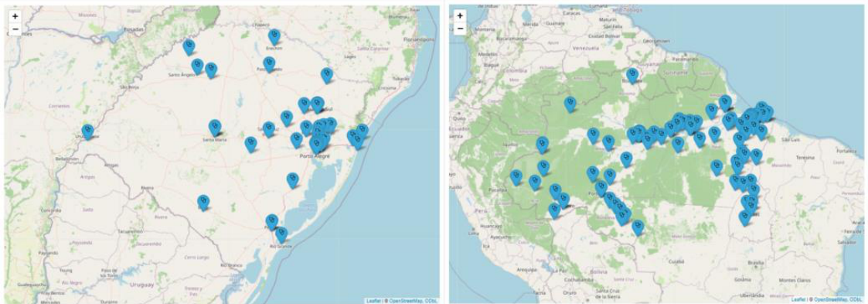The height and width of the screenshot is (304, 868).
Task: Select the isolated marker near the Colombia border
Action: (570, 104)
